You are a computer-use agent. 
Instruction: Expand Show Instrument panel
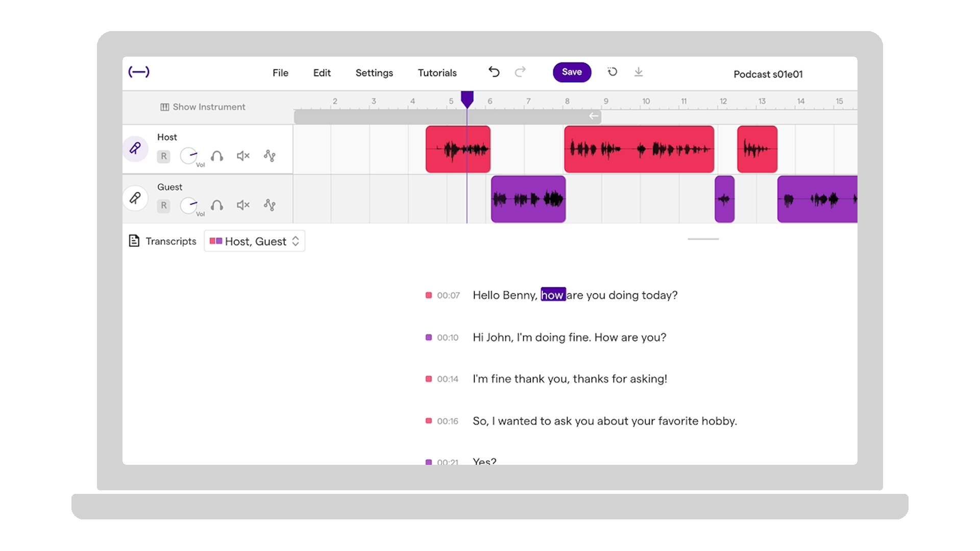click(x=203, y=107)
